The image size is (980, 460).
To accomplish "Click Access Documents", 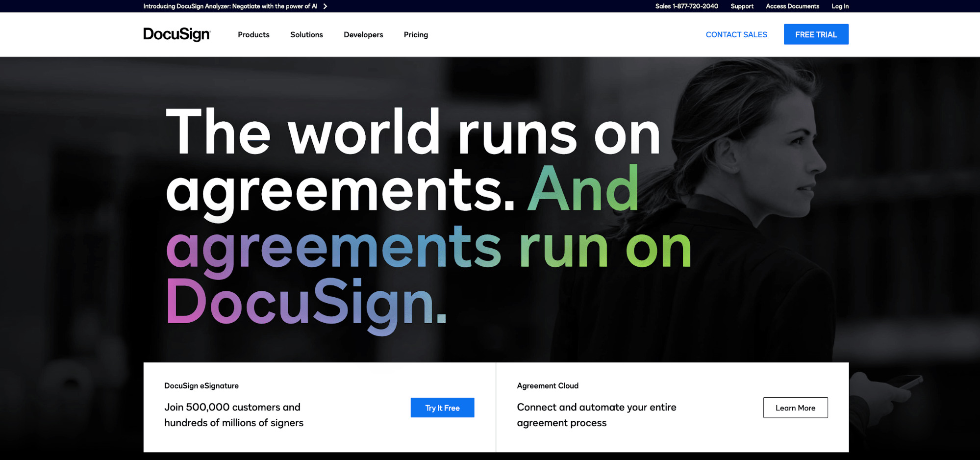I will [x=792, y=6].
